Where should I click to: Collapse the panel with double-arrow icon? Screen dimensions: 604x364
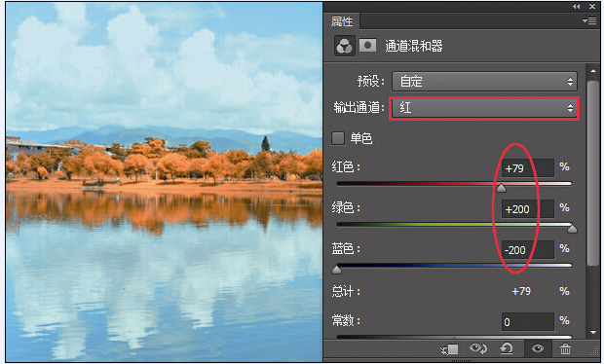point(577,7)
